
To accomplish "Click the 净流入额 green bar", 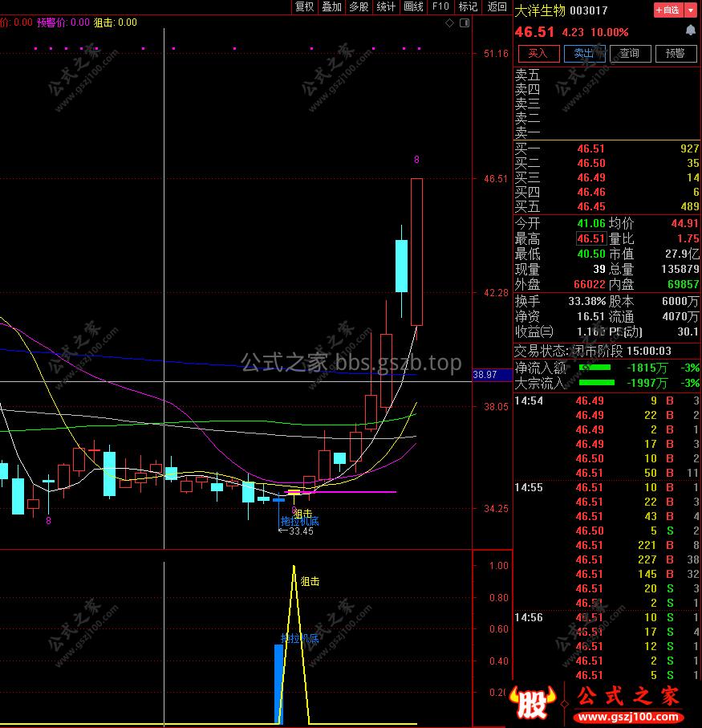I will tap(594, 368).
